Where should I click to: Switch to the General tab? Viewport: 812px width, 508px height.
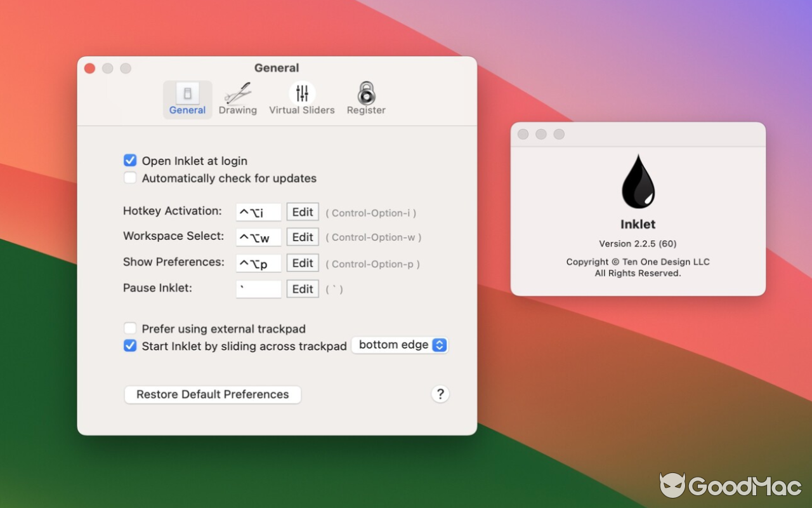click(187, 98)
